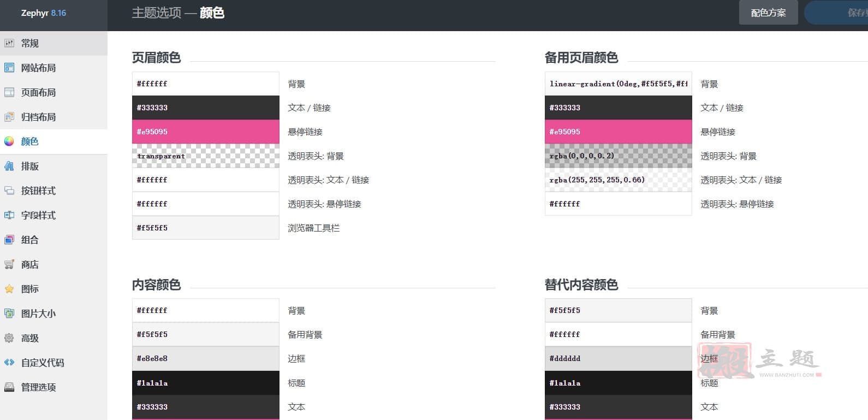Screen dimensions: 868x420
Task: Edit the rgba(0,0,0,0.2) color field
Action: point(619,156)
